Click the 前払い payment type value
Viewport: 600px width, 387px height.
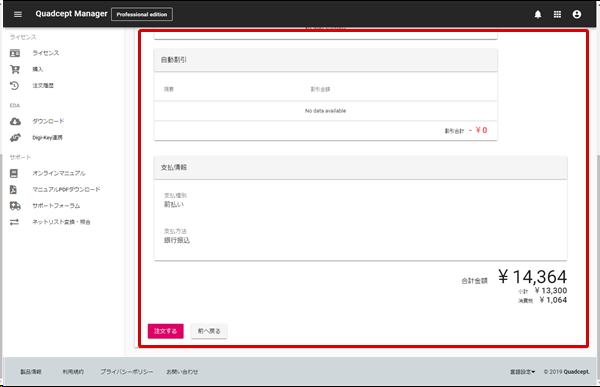[174, 205]
